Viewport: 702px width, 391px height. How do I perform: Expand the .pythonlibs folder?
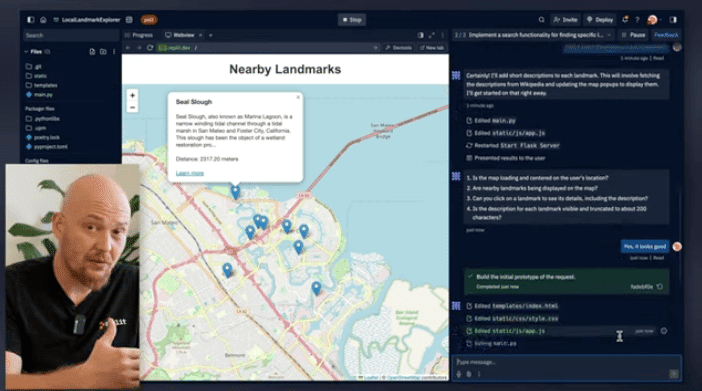(43, 119)
